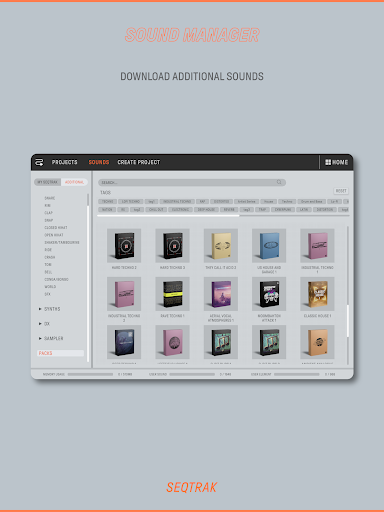Image resolution: width=384 pixels, height=512 pixels.
Task: Toggle the CYBERPUNK tag filter
Action: 283,209
